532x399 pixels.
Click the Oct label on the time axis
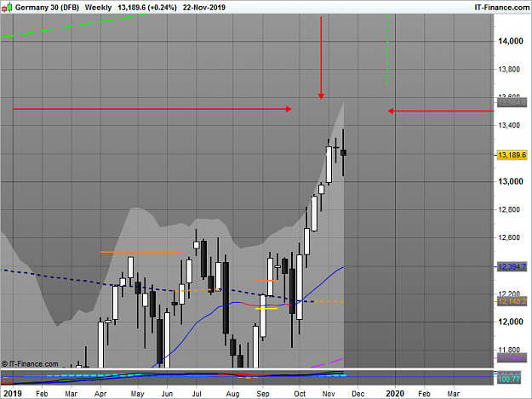tap(300, 394)
